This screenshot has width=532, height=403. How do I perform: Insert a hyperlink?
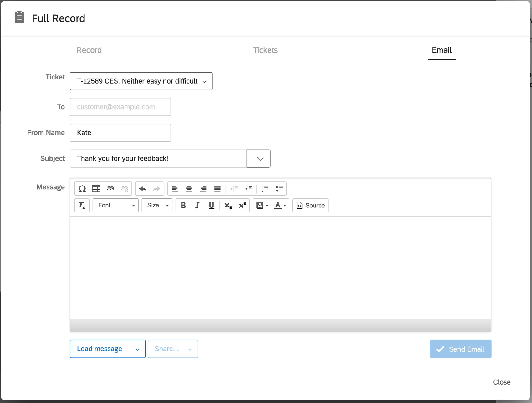(110, 189)
